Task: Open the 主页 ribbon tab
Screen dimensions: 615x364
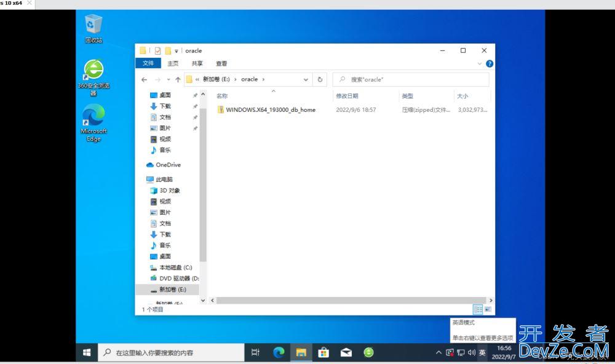Action: [173, 63]
